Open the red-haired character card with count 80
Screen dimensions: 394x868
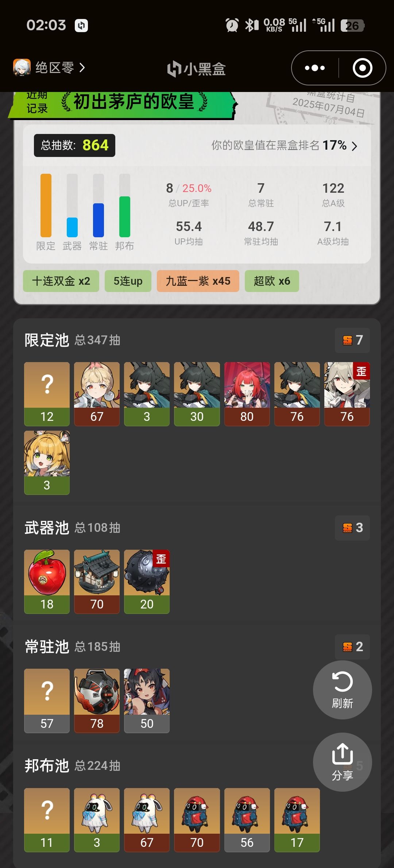tap(247, 394)
